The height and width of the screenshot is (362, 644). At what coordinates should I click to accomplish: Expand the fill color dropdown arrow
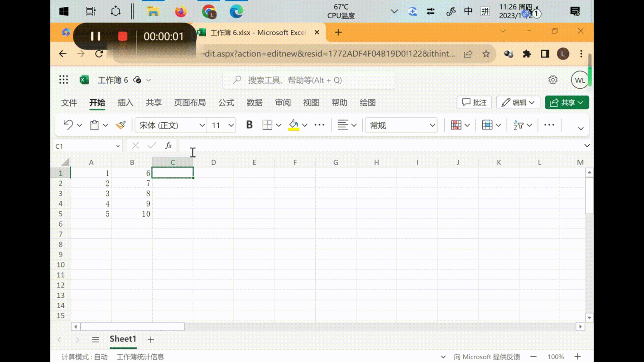(x=305, y=125)
